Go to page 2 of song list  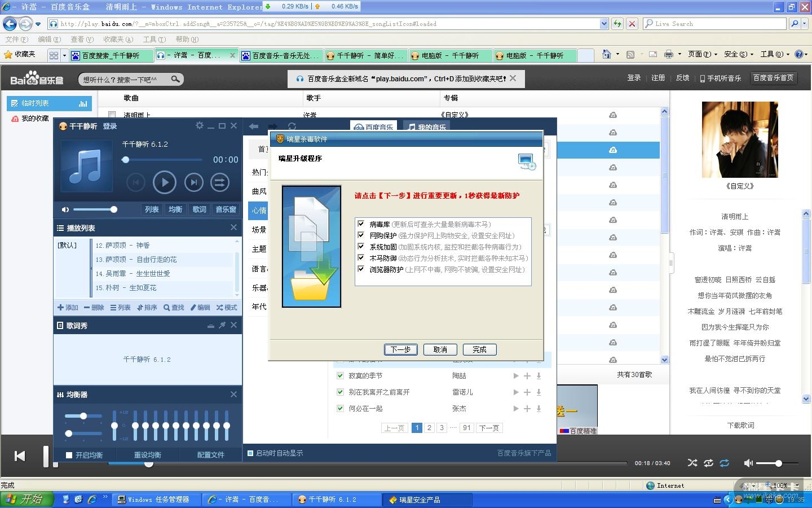click(x=429, y=428)
